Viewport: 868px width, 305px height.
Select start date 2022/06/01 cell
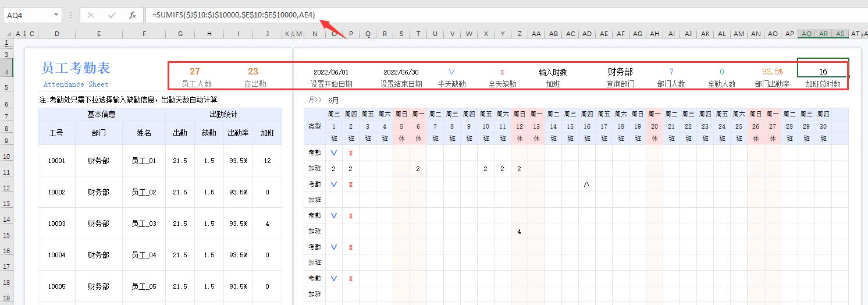[330, 72]
